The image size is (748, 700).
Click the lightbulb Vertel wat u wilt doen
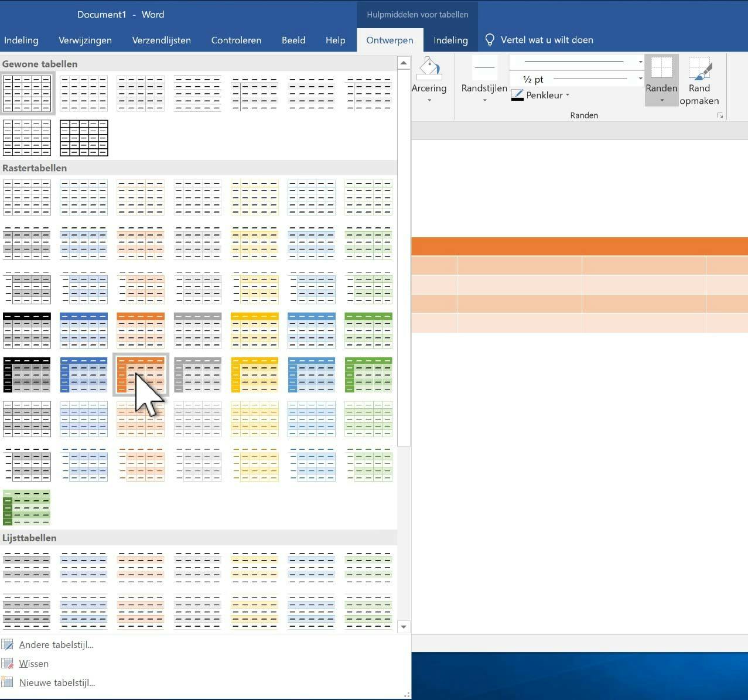[x=490, y=40]
